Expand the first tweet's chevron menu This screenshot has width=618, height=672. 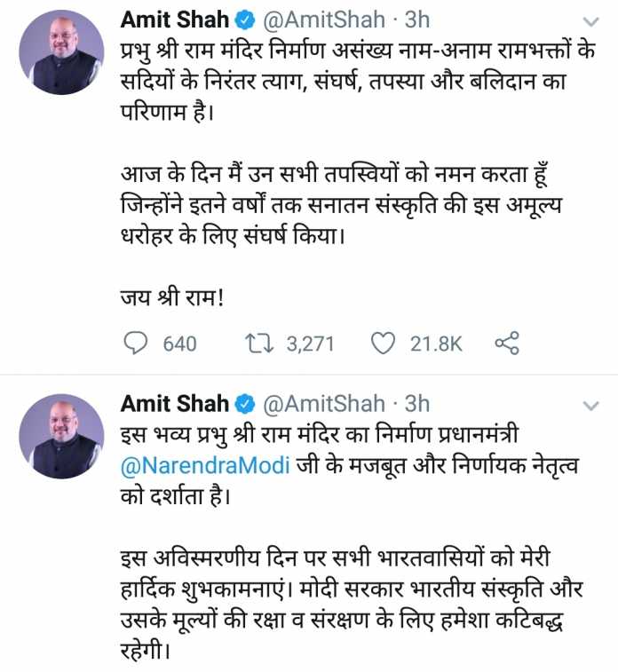point(591,21)
